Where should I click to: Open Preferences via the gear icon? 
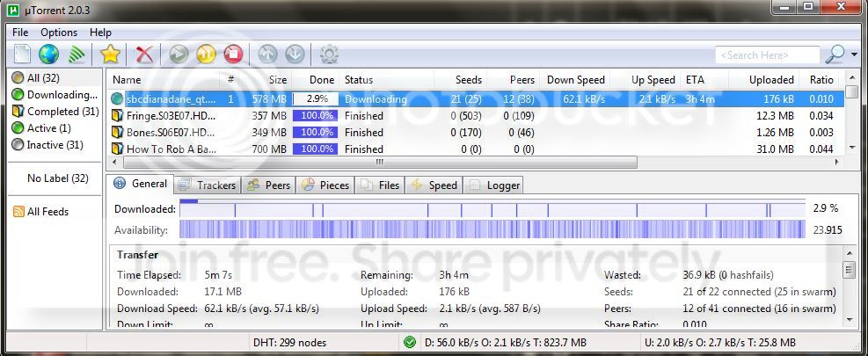point(329,54)
